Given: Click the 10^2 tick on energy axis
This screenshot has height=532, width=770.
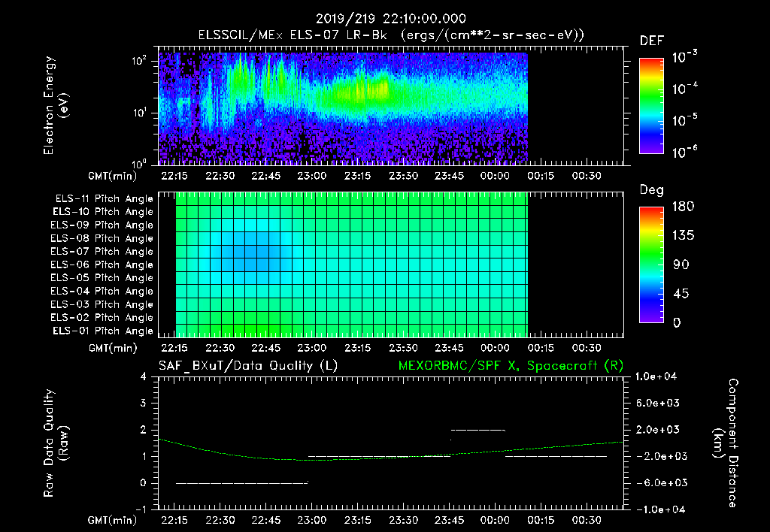Looking at the screenshot, I should (x=139, y=61).
